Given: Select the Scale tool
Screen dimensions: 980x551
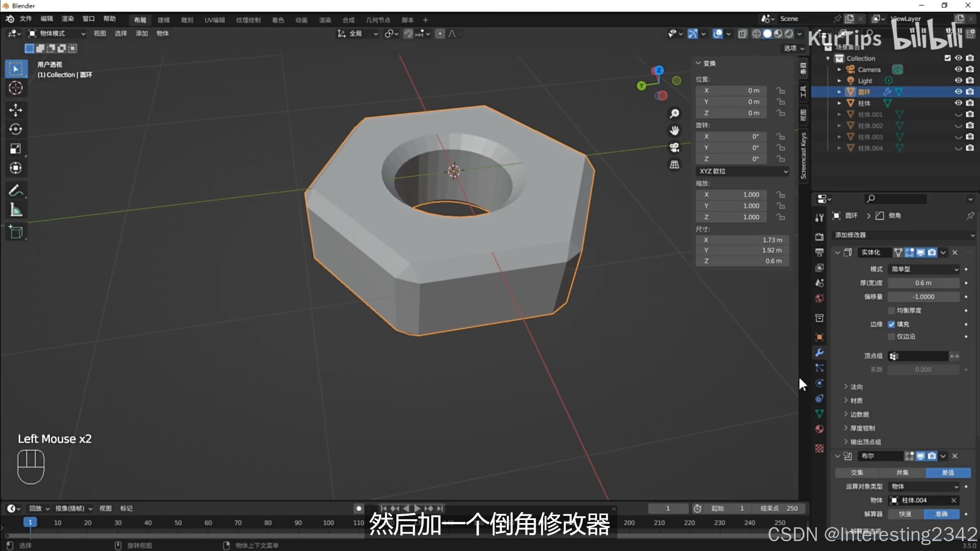Looking at the screenshot, I should (15, 148).
